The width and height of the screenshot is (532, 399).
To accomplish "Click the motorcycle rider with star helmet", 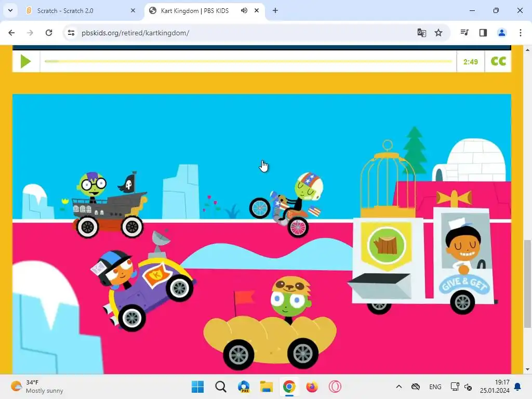I will [x=286, y=205].
